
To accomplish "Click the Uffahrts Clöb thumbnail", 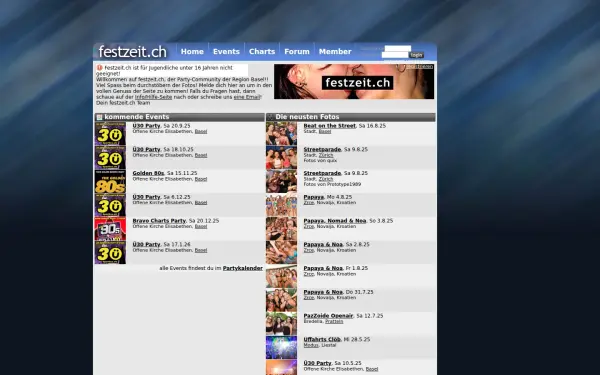I will point(281,347).
